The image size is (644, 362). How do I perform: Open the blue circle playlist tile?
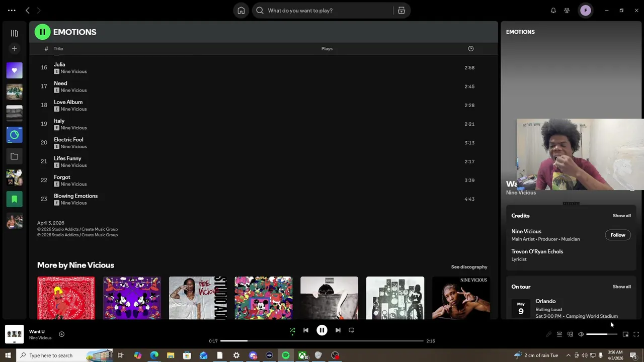pos(14,135)
